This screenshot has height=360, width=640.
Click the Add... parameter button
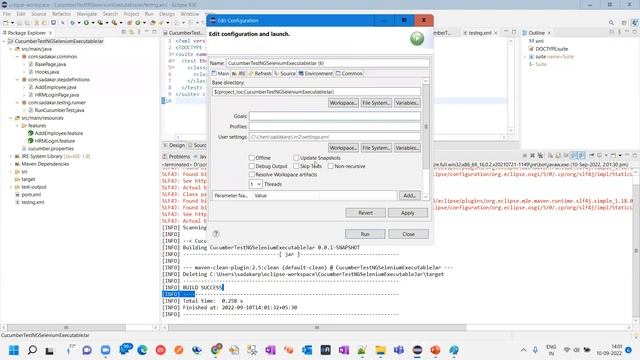tap(409, 196)
